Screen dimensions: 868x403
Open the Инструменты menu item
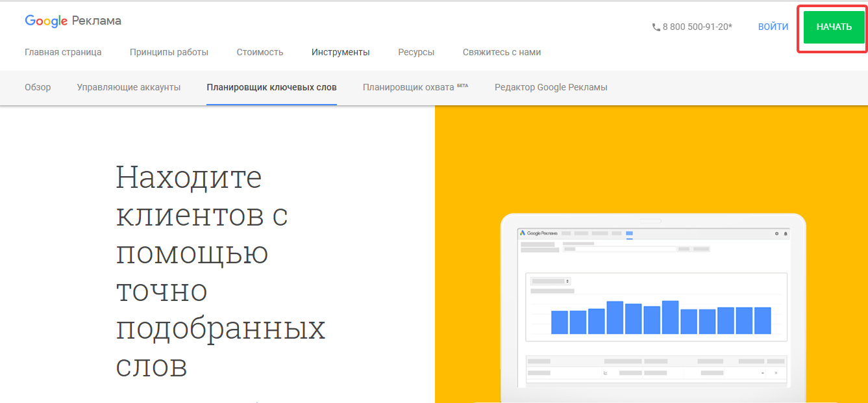(341, 52)
